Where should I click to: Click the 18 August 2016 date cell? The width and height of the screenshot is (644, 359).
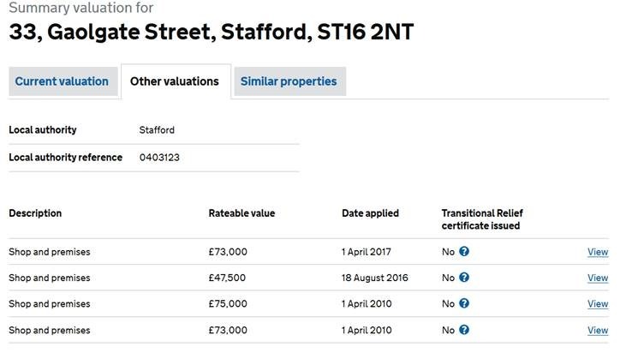[x=375, y=278]
